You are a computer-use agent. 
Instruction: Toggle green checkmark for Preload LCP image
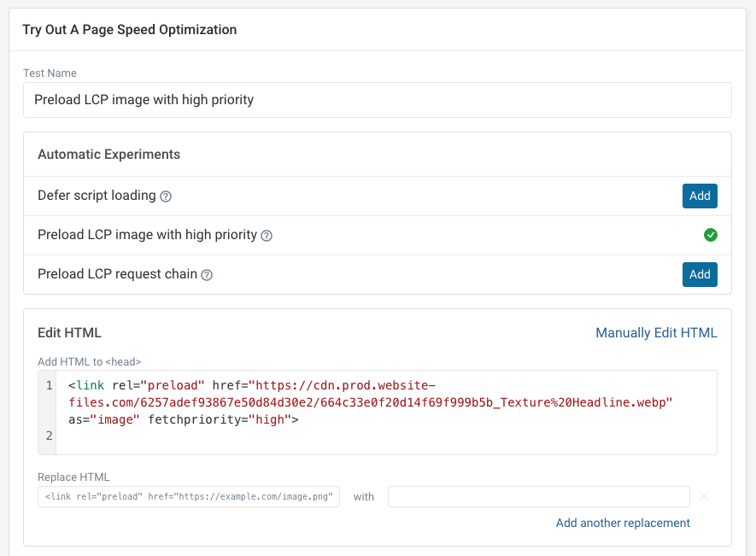pos(710,235)
